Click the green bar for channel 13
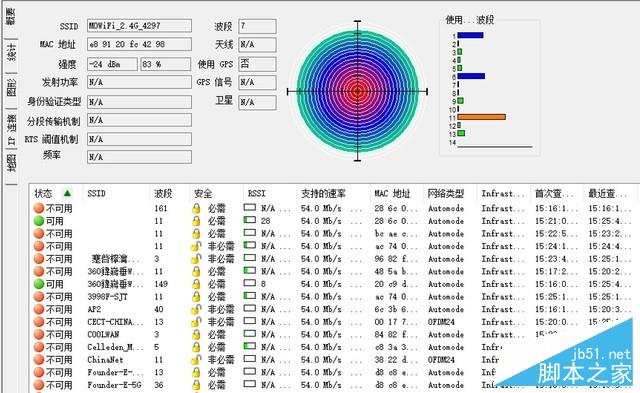This screenshot has height=393, width=640. 461,133
